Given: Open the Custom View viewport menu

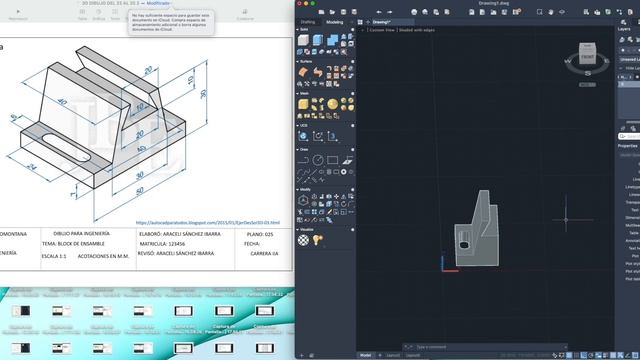Looking at the screenshot, I should pyautogui.click(x=382, y=30).
